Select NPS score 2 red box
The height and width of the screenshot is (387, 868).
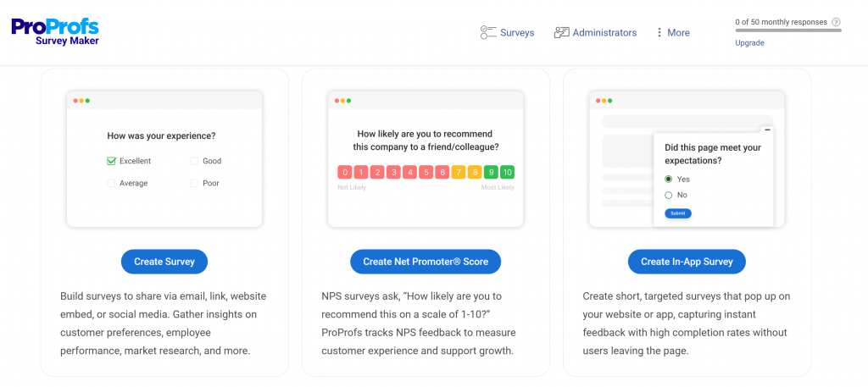[x=377, y=172]
